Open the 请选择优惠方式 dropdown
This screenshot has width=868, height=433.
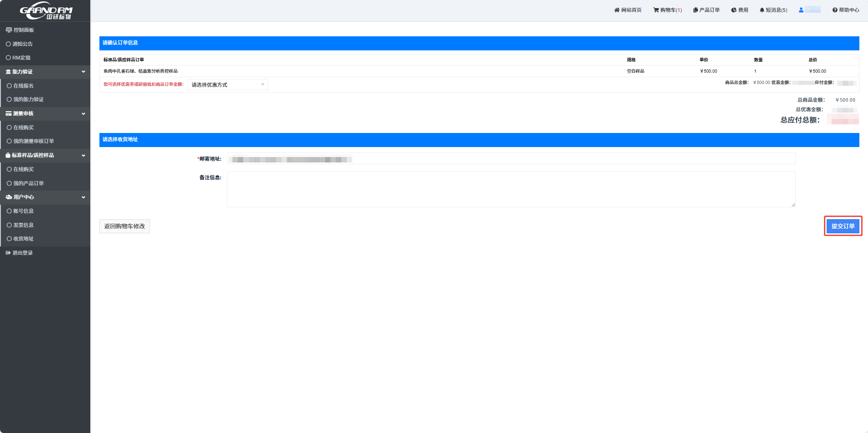coord(227,85)
